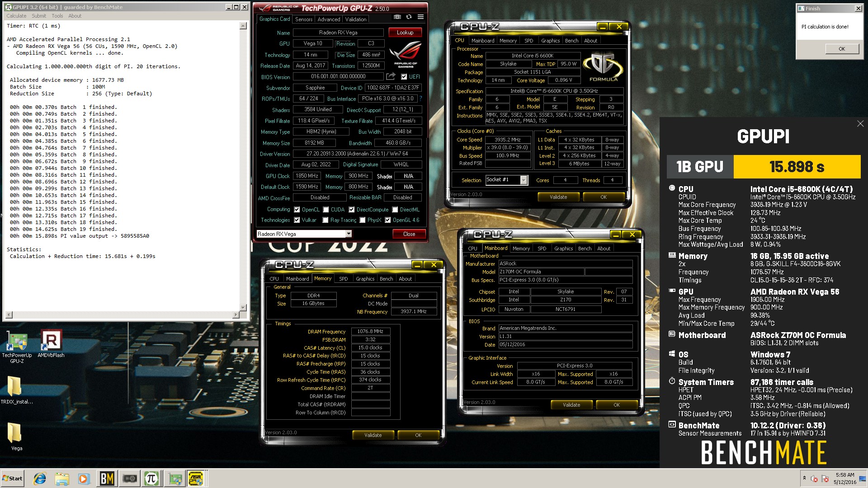Open the SPD tab in the CPU-Z Memory window
The width and height of the screenshot is (868, 488).
tap(343, 279)
